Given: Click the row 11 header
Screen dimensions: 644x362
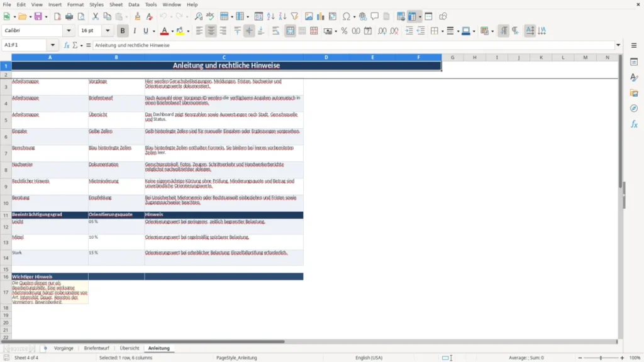Looking at the screenshot, I should pyautogui.click(x=6, y=215).
